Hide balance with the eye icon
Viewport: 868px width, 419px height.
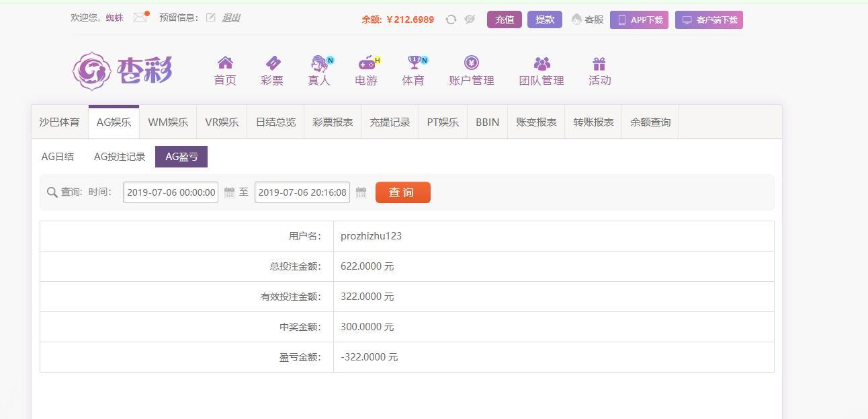(470, 20)
